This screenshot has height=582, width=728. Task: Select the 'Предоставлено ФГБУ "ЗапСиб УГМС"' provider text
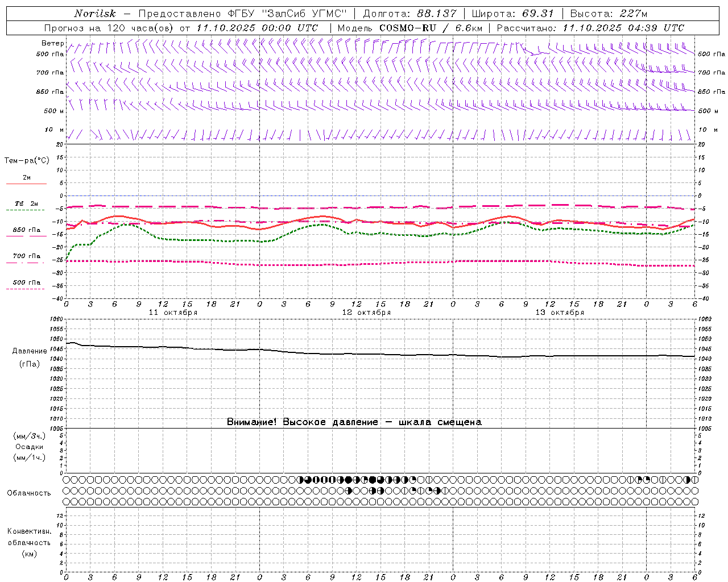coord(243,14)
